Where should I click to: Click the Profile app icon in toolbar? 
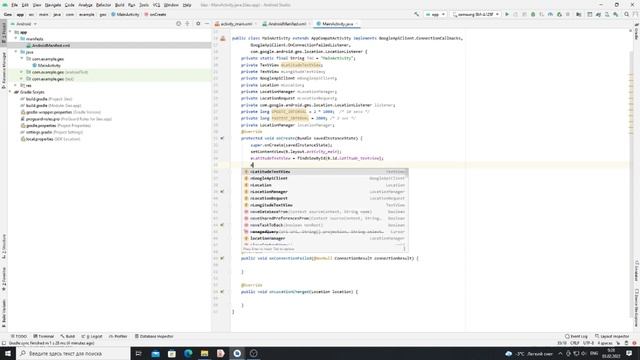550,14
